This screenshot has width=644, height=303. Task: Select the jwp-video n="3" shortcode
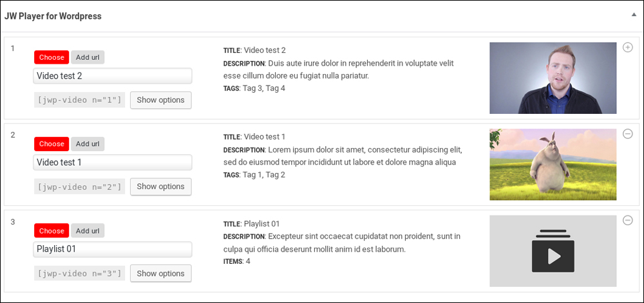(79, 273)
